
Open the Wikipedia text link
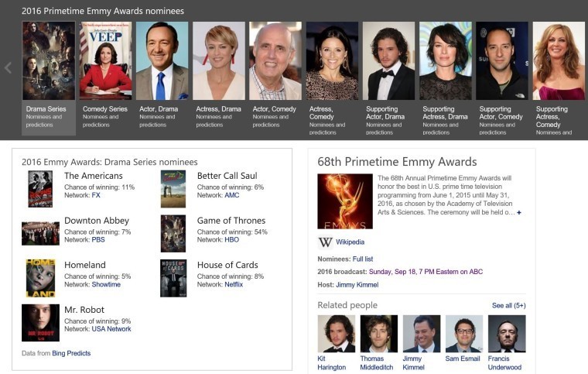[x=350, y=242]
